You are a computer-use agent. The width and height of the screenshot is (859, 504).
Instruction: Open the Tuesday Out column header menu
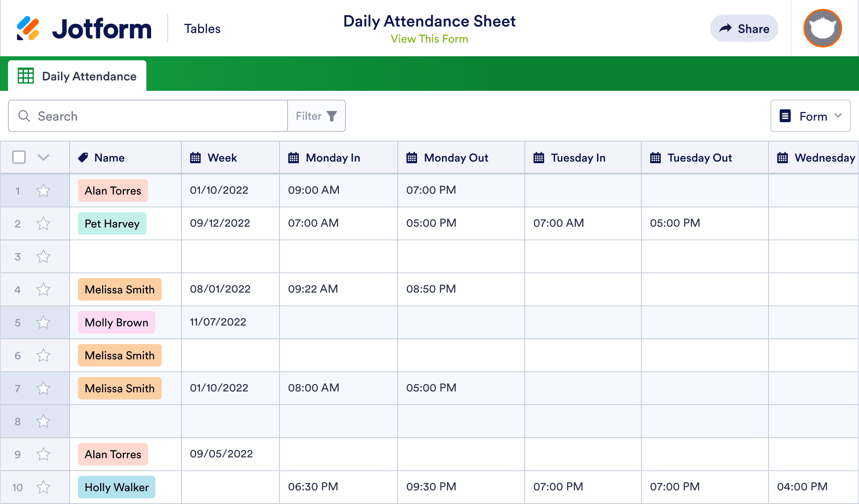699,158
